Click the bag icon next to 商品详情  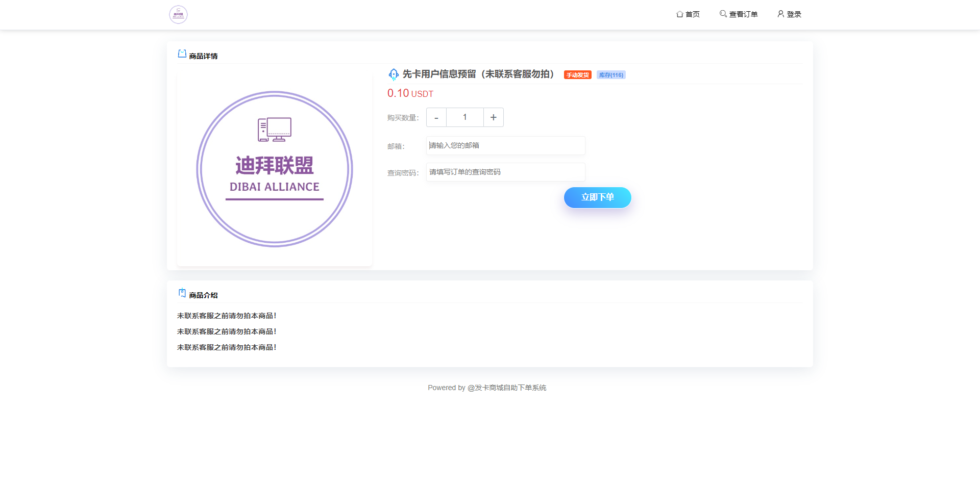(182, 54)
